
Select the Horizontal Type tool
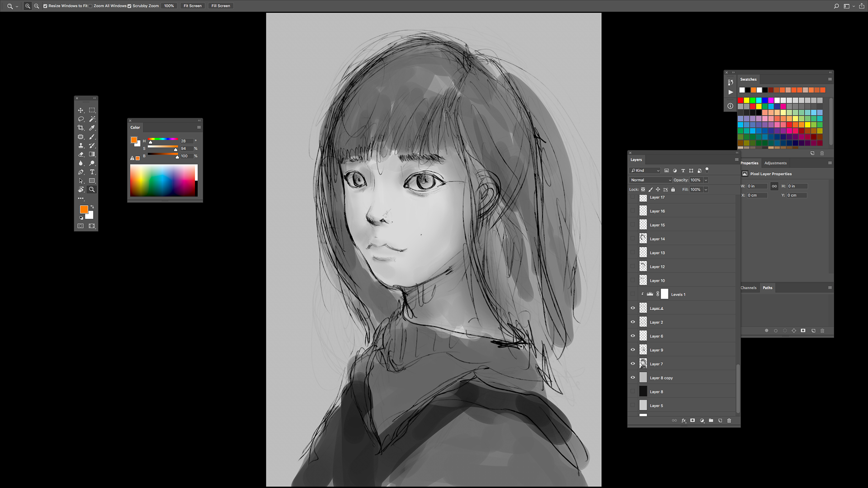point(92,172)
